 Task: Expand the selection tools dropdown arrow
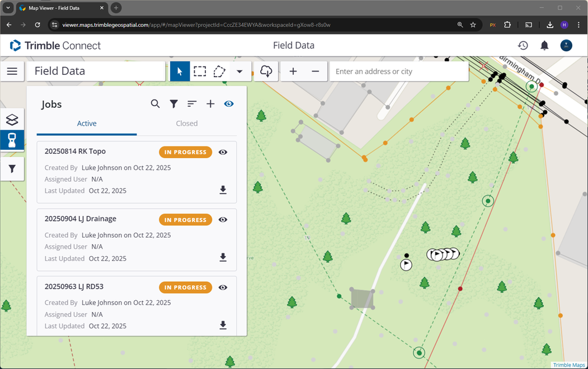point(239,72)
